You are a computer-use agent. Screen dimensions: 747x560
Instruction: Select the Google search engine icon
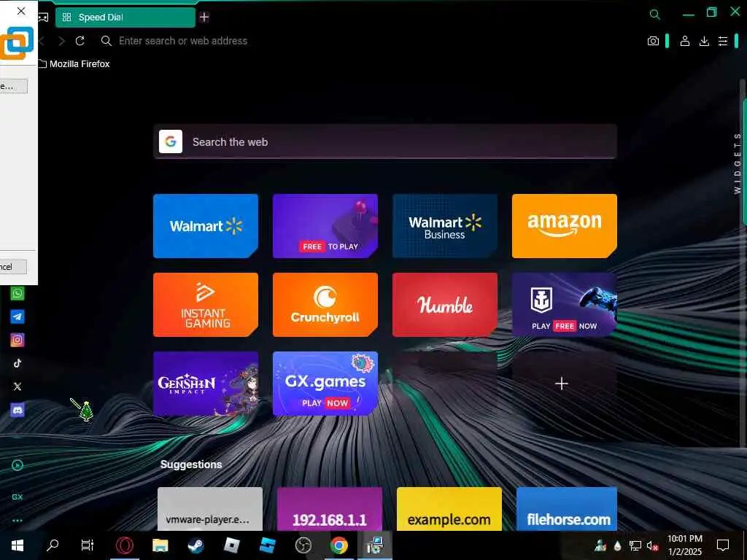tap(171, 141)
